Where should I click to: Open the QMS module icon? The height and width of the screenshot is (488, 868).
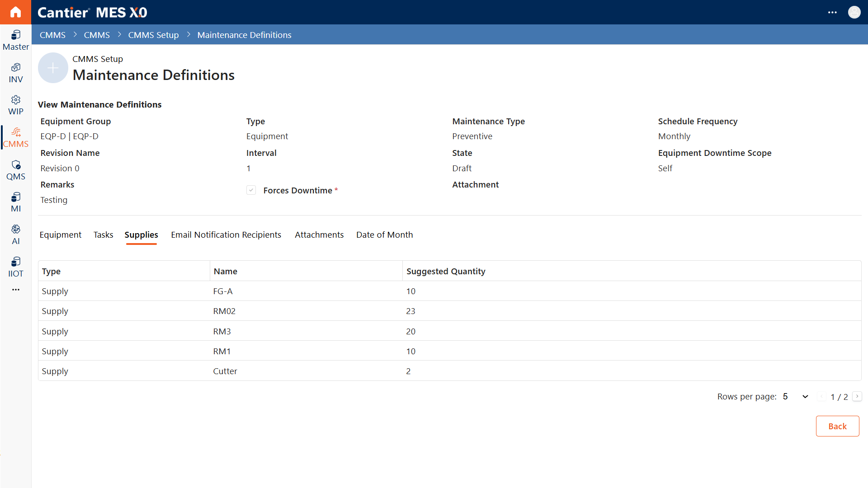point(16,170)
